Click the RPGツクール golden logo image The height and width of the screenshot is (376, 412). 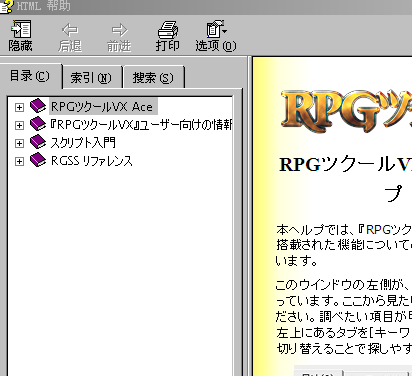click(x=347, y=112)
